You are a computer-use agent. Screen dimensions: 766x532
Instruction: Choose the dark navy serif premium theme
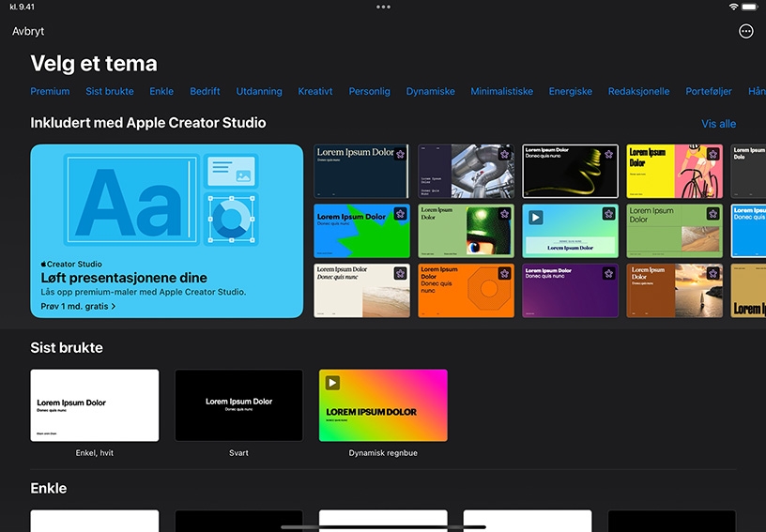click(x=361, y=171)
